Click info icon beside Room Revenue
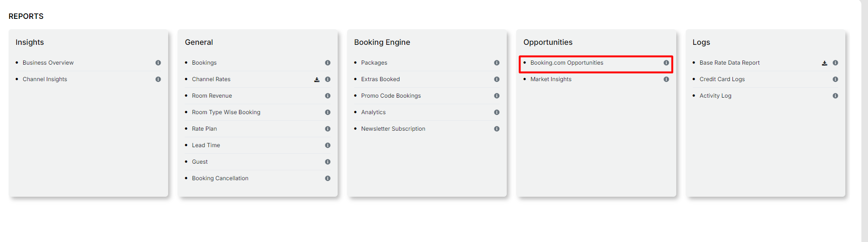The height and width of the screenshot is (242, 868). pos(327,96)
